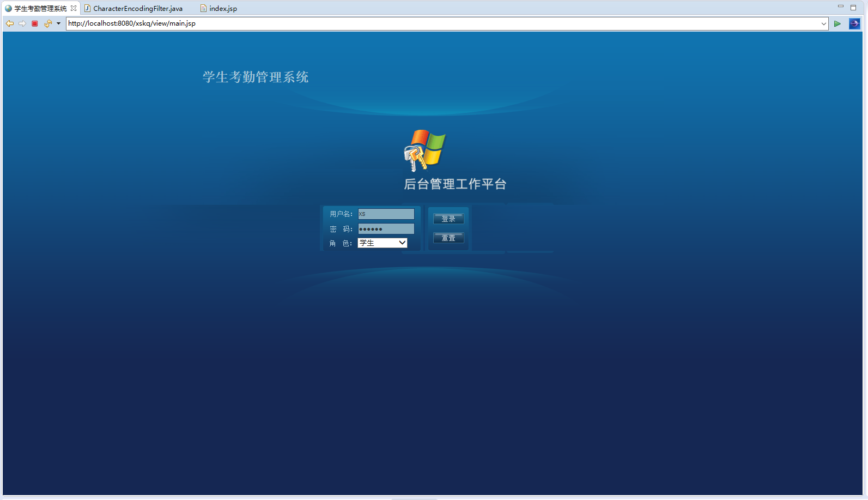868x500 pixels.
Task: Click the 用户名 username input field
Action: click(x=386, y=214)
